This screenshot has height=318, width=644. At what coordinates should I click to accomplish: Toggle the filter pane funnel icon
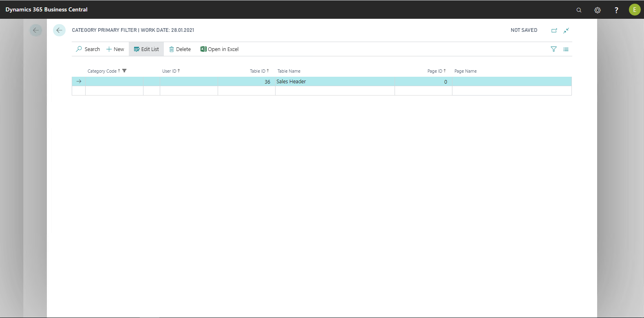click(x=554, y=49)
